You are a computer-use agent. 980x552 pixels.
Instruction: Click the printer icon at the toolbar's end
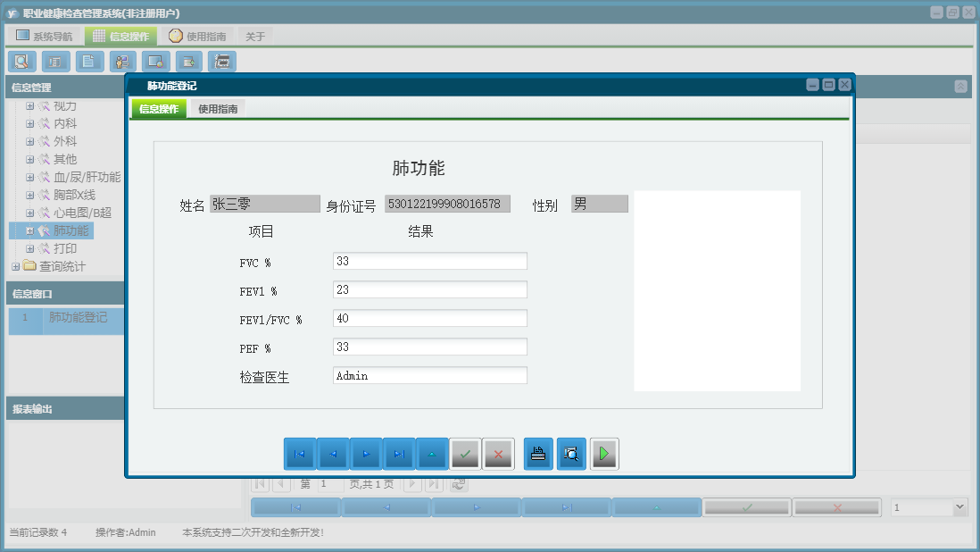pos(220,61)
